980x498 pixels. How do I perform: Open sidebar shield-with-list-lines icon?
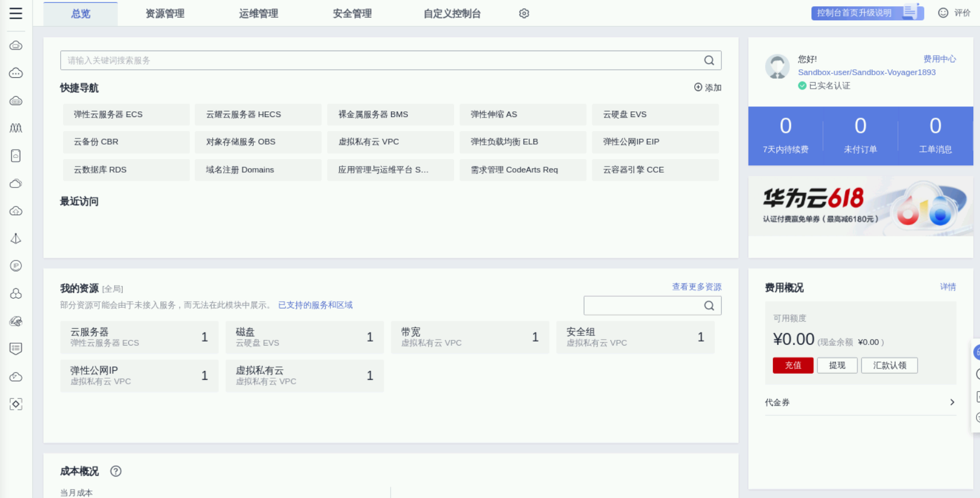(x=16, y=349)
